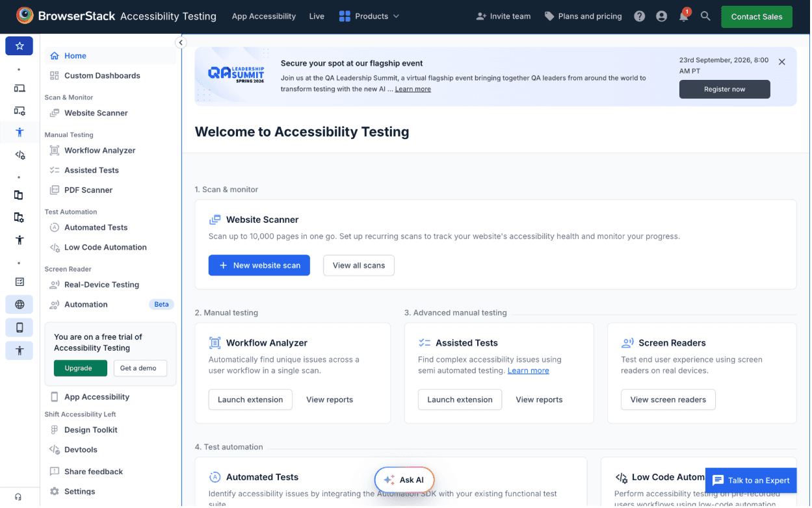Click Learn more link in summit banner
Image resolution: width=812 pixels, height=508 pixels.
[x=413, y=90]
